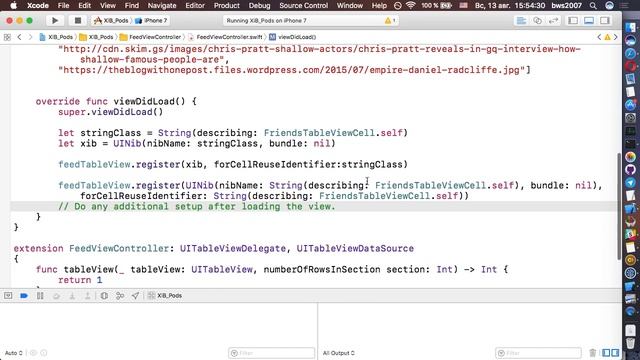Open Debug Memory Graph

coord(120,296)
